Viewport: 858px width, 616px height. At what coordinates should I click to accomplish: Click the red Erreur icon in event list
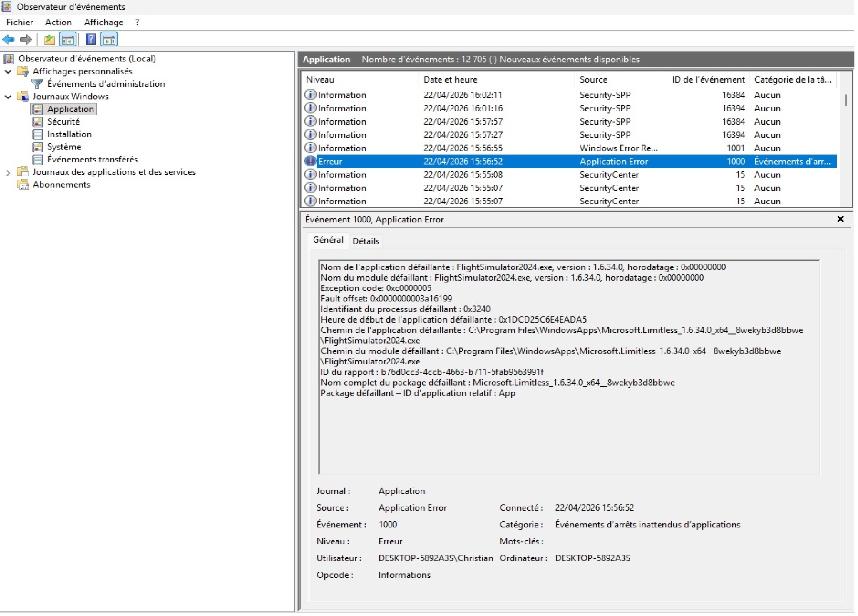311,162
